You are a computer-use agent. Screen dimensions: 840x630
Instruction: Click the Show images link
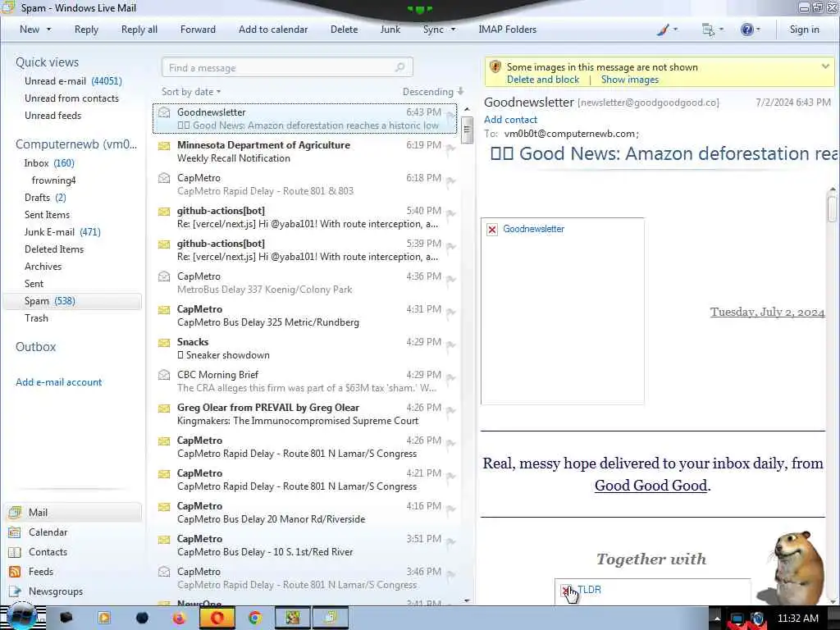[629, 80]
